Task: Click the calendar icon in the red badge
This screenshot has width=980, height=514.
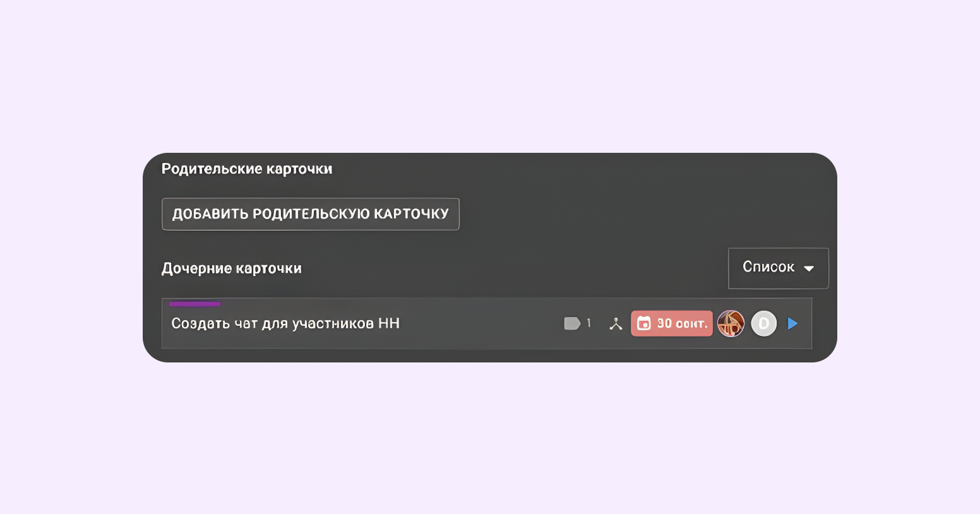Action: click(x=643, y=323)
